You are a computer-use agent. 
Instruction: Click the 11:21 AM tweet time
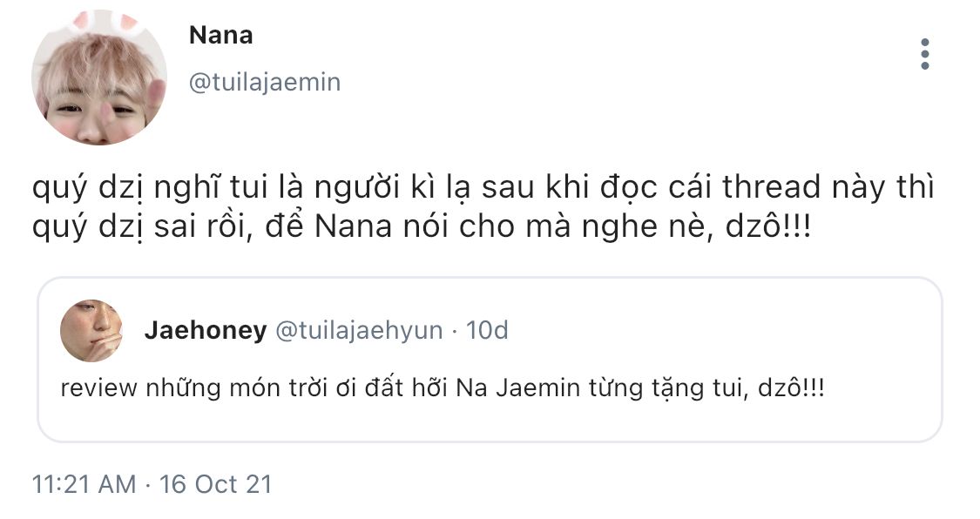coord(84,484)
